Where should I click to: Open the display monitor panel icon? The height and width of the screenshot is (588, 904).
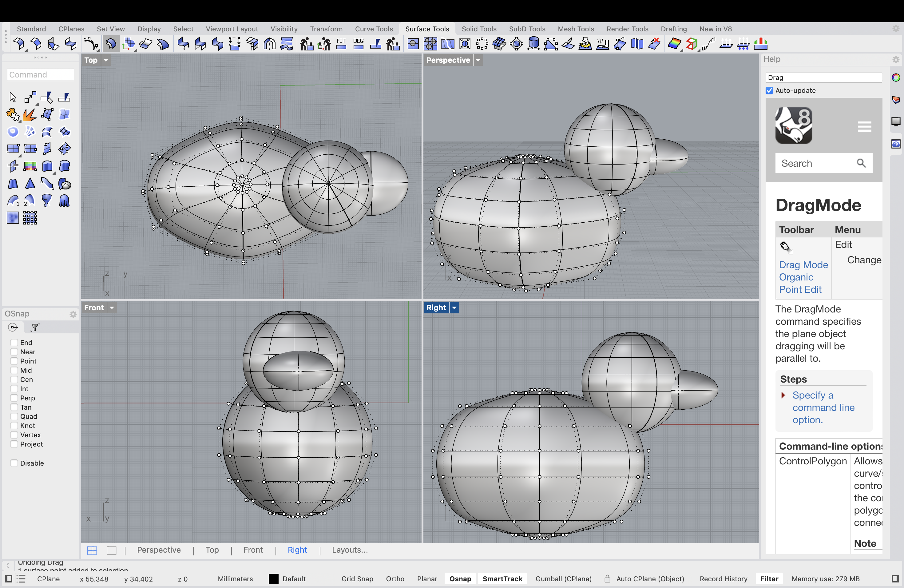[896, 121]
